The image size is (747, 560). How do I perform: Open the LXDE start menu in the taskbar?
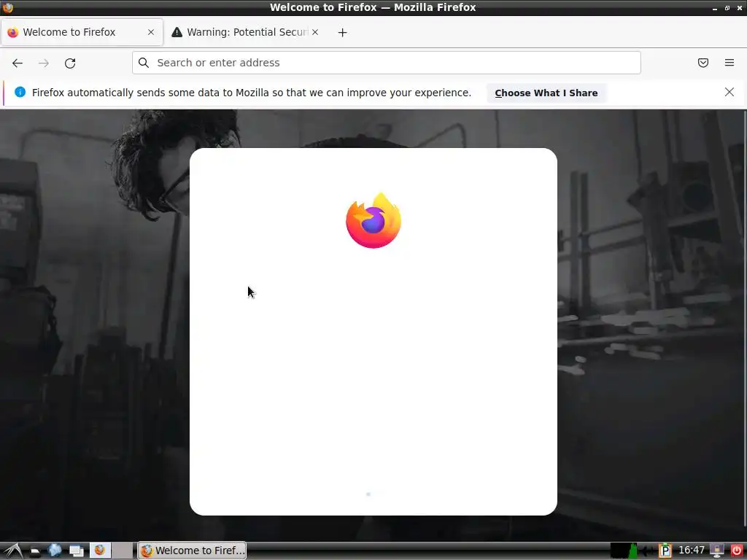coord(13,551)
